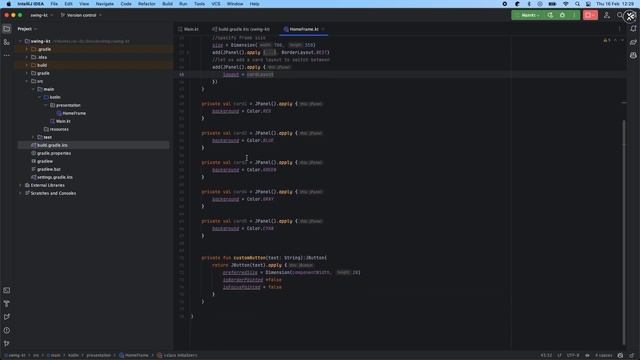The height and width of the screenshot is (360, 640).
Task: Open the Build hammer tool window
Action: pos(7,304)
